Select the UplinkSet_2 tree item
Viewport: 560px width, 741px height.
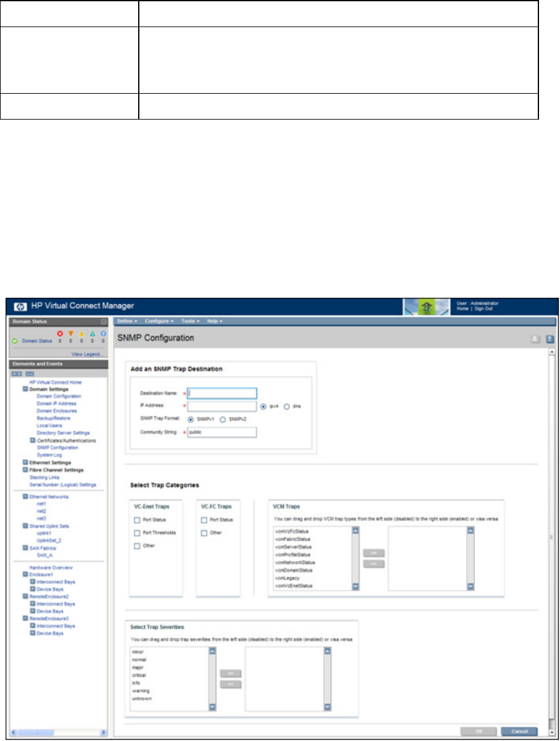click(49, 541)
